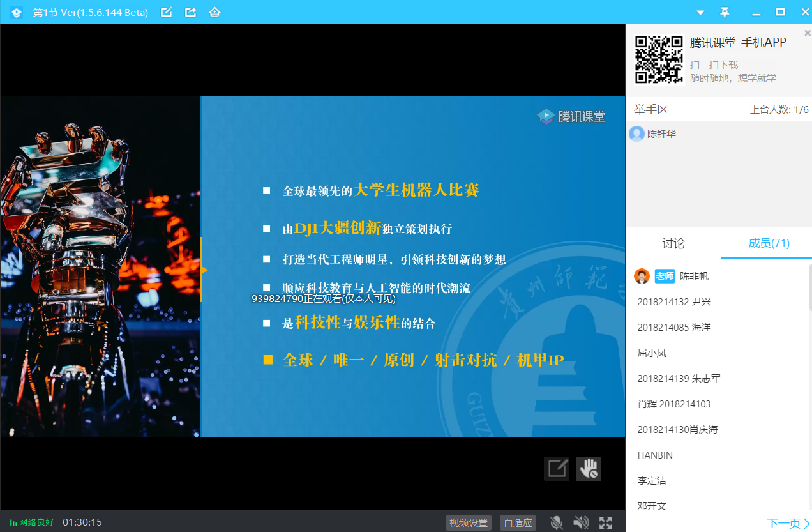Screen dimensions: 812x532
Task: Click the share icon in title bar
Action: 190,12
